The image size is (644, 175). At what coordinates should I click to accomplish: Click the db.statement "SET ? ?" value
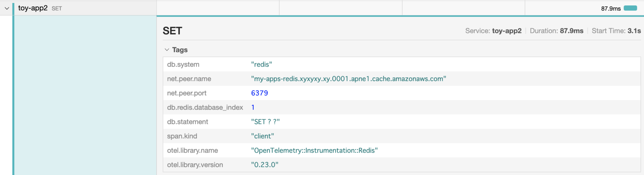point(265,122)
